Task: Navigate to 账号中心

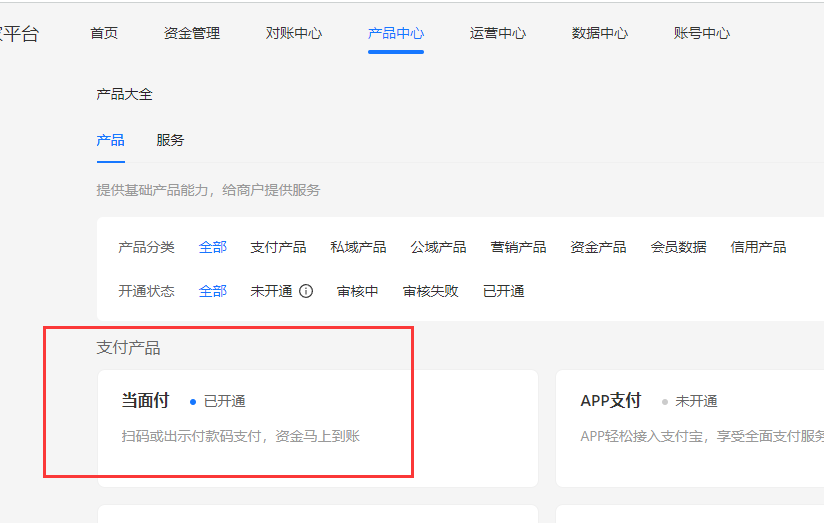Action: 702,33
